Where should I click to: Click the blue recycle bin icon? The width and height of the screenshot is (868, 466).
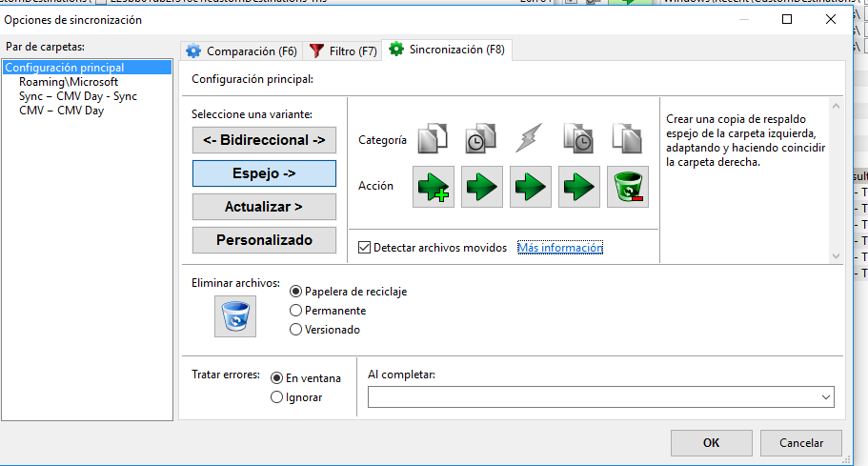(x=235, y=316)
